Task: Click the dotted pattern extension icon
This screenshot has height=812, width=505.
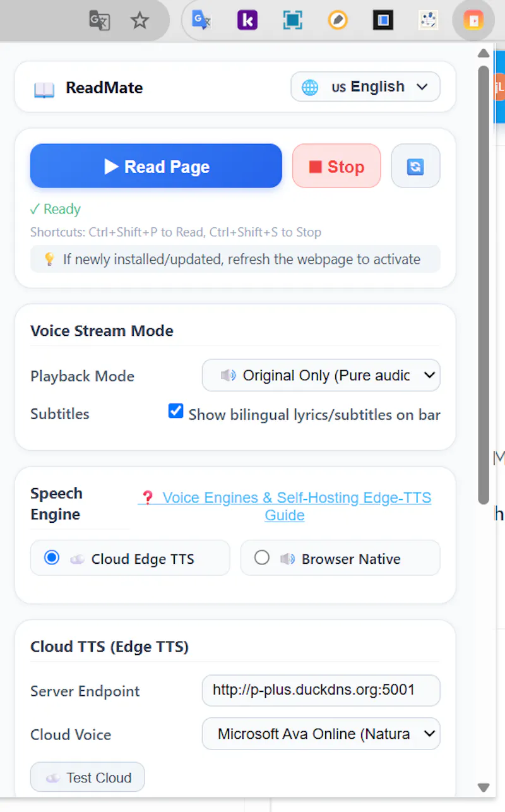Action: click(428, 20)
